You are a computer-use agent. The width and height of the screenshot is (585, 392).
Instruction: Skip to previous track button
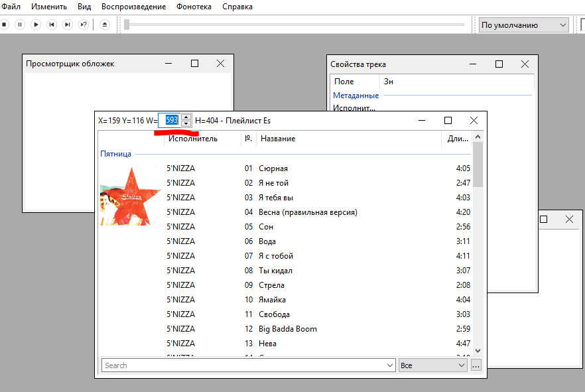[x=52, y=25]
